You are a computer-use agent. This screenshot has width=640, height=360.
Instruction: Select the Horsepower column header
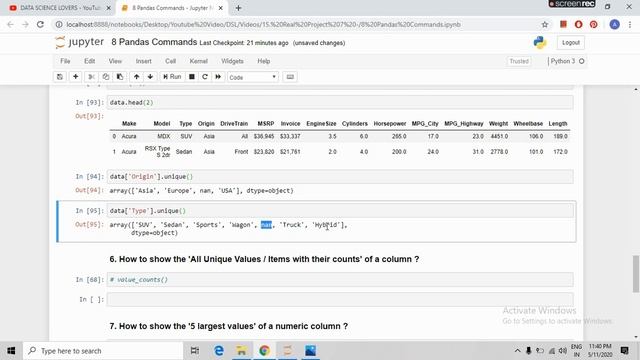[390, 123]
